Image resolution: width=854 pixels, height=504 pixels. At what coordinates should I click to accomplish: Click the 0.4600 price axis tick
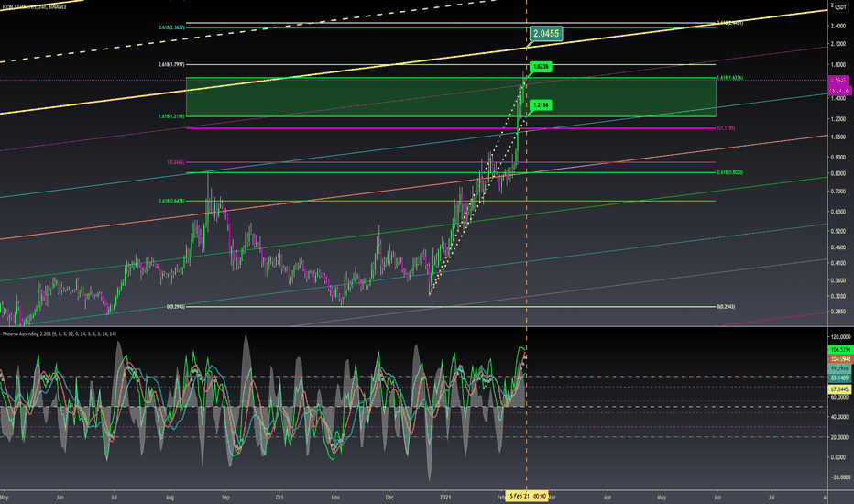click(838, 247)
